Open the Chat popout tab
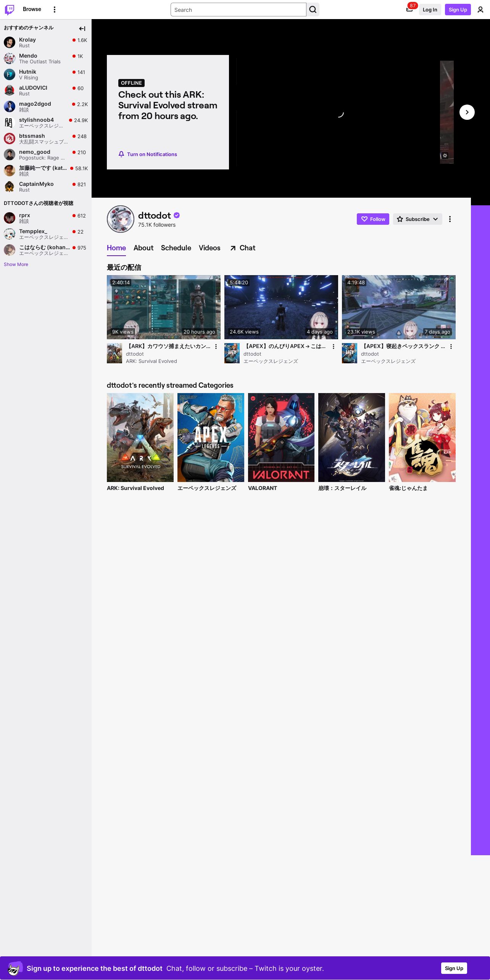This screenshot has height=980, width=490. click(242, 248)
